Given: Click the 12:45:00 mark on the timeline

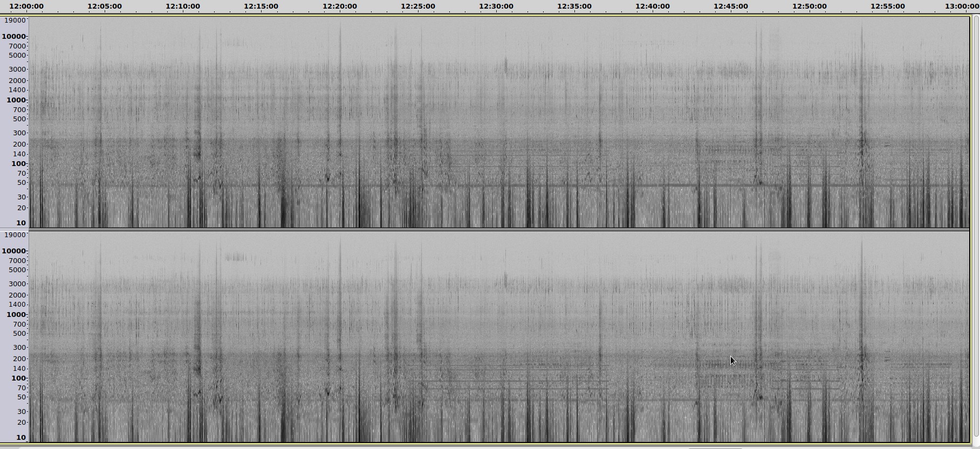Looking at the screenshot, I should pyautogui.click(x=731, y=6).
